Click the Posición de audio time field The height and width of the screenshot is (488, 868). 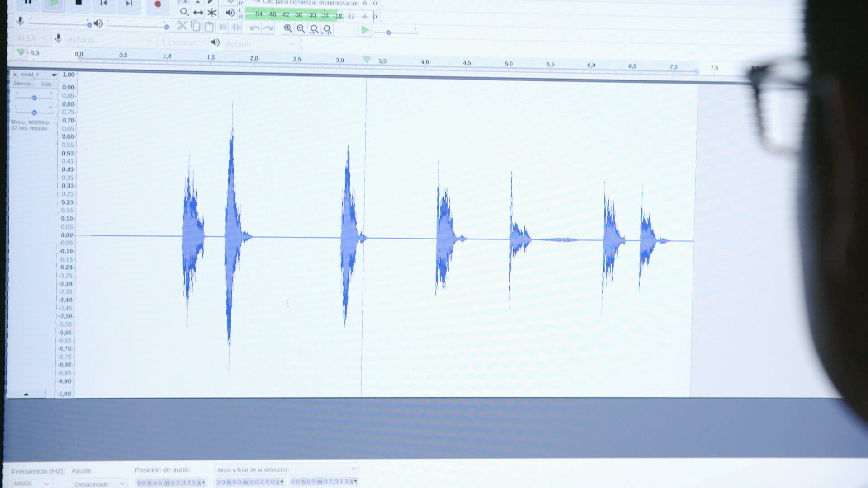tap(170, 483)
